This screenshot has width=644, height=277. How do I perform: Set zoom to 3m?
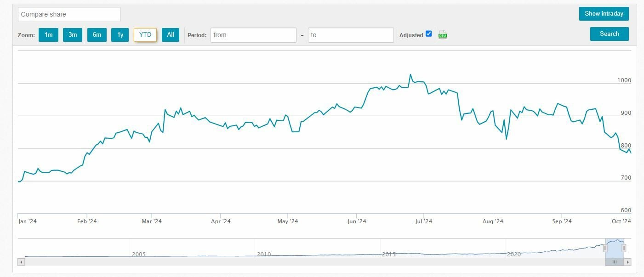(x=73, y=35)
